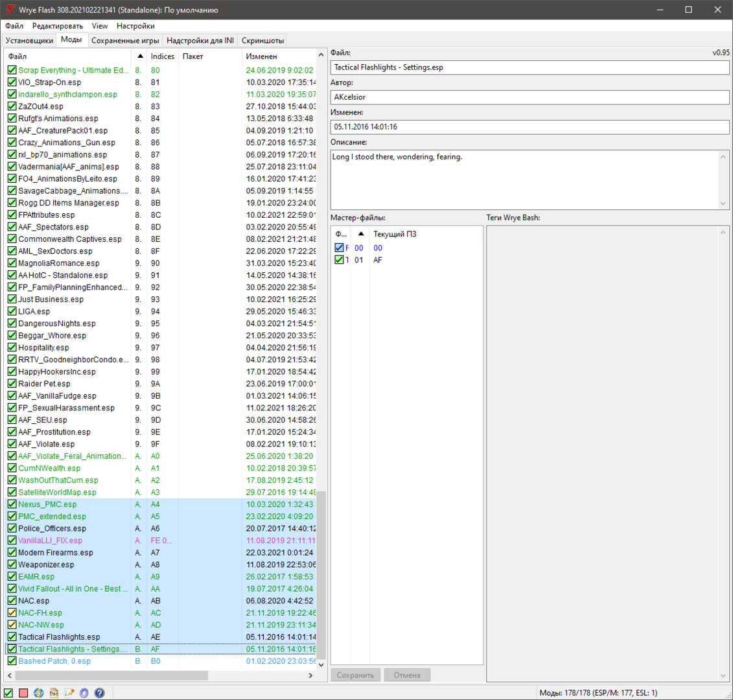The width and height of the screenshot is (733, 700).
Task: Click the Vault Boy game launcher icon
Action: 39,693
